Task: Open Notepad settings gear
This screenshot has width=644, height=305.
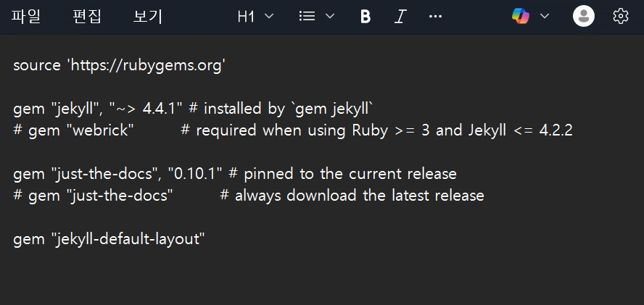Action: [x=621, y=17]
